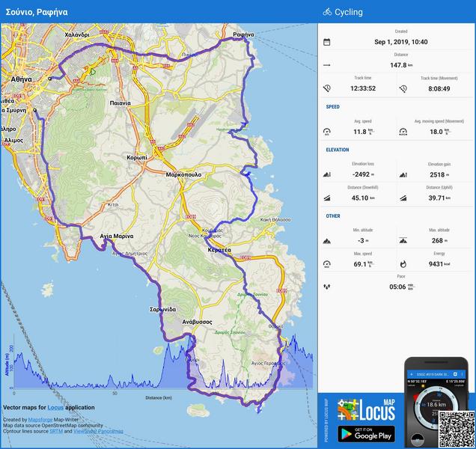Click the arrow icon beside Distance

pyautogui.click(x=326, y=65)
